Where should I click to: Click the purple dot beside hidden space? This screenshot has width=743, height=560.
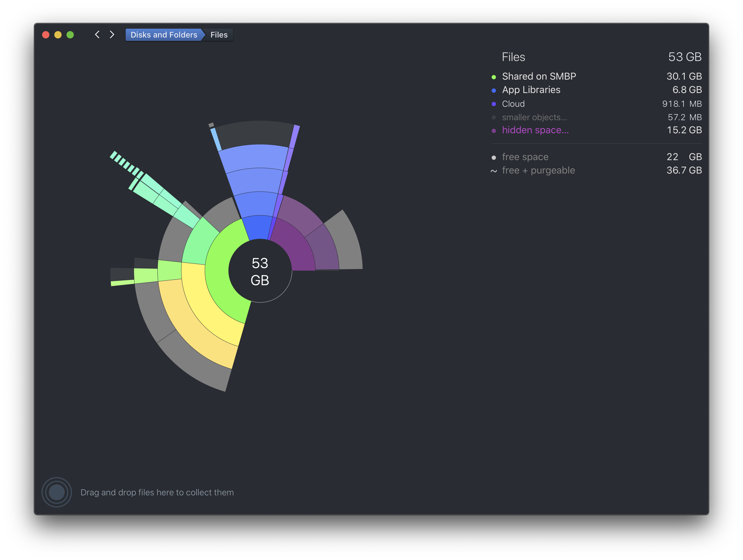point(494,130)
